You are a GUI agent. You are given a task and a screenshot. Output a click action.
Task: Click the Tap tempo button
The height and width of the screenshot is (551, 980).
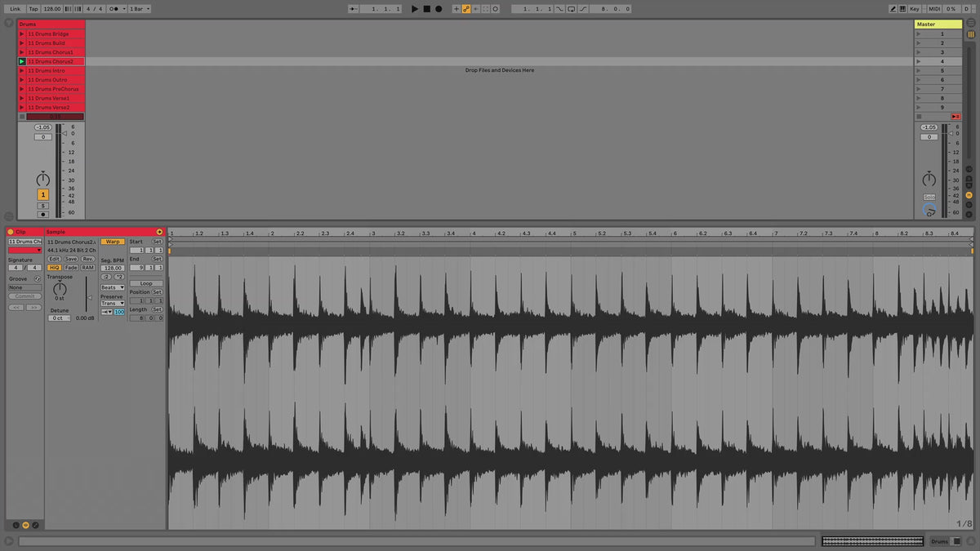33,9
